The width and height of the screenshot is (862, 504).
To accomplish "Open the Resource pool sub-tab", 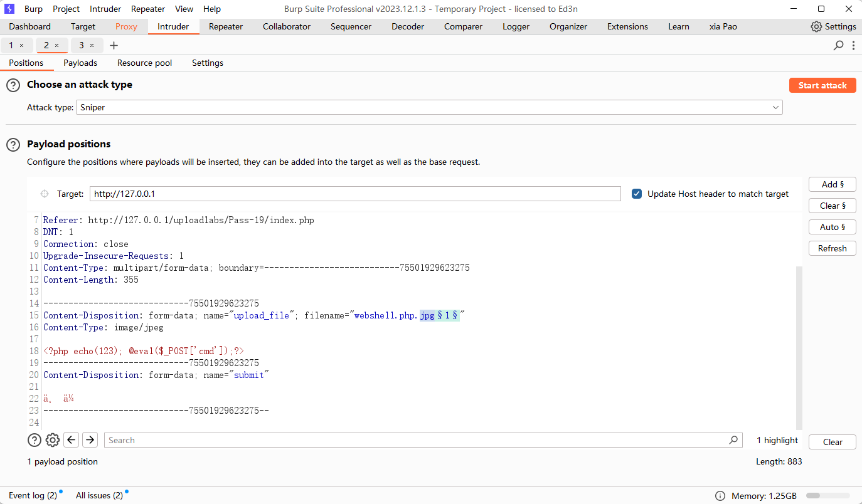I will (x=144, y=63).
